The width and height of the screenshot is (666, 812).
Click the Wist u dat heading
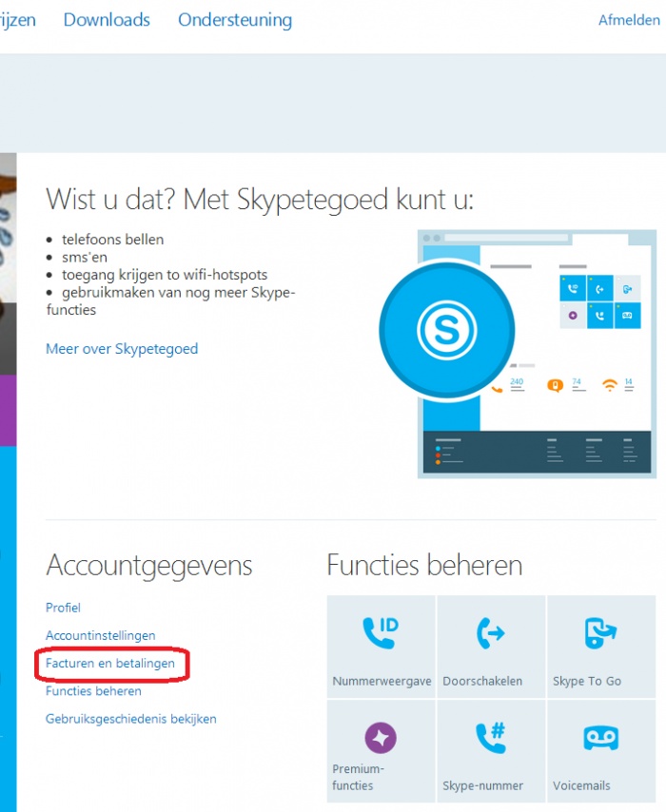[260, 200]
